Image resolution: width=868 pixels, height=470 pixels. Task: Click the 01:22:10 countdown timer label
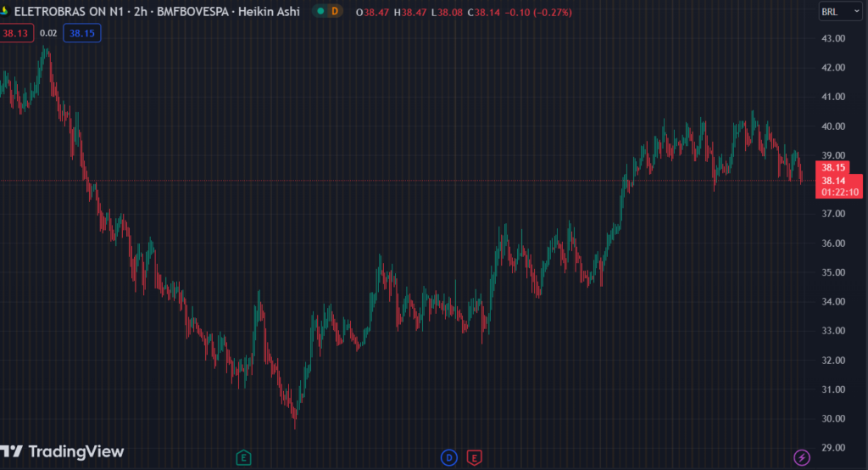coord(840,193)
